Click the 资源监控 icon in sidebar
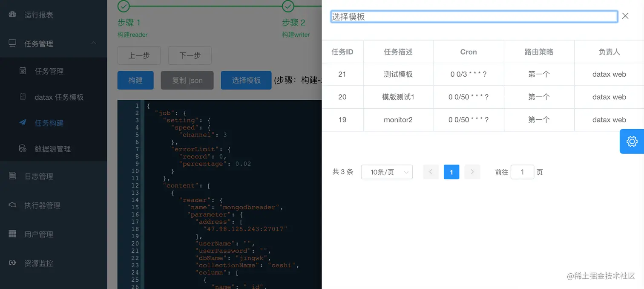This screenshot has width=644, height=289. 12,263
